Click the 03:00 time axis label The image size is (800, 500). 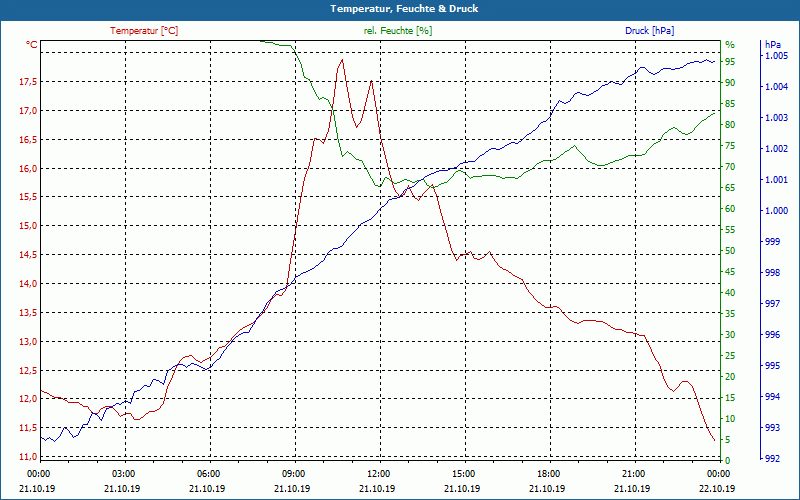pos(123,473)
